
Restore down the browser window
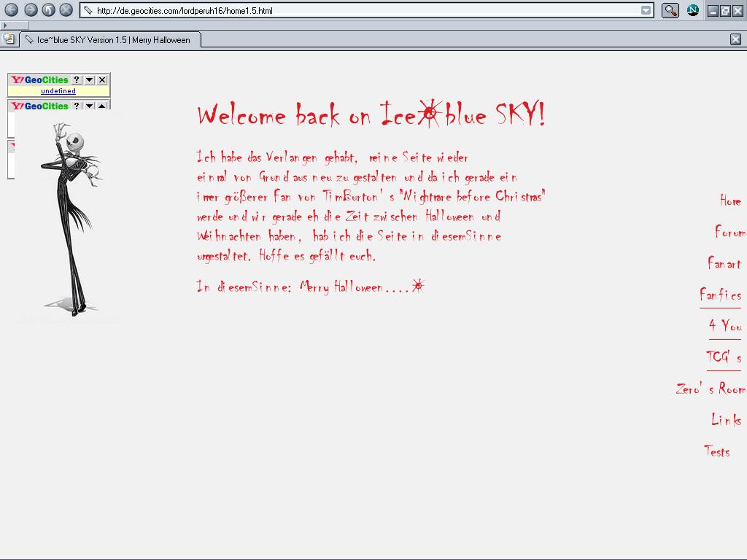coord(725,10)
